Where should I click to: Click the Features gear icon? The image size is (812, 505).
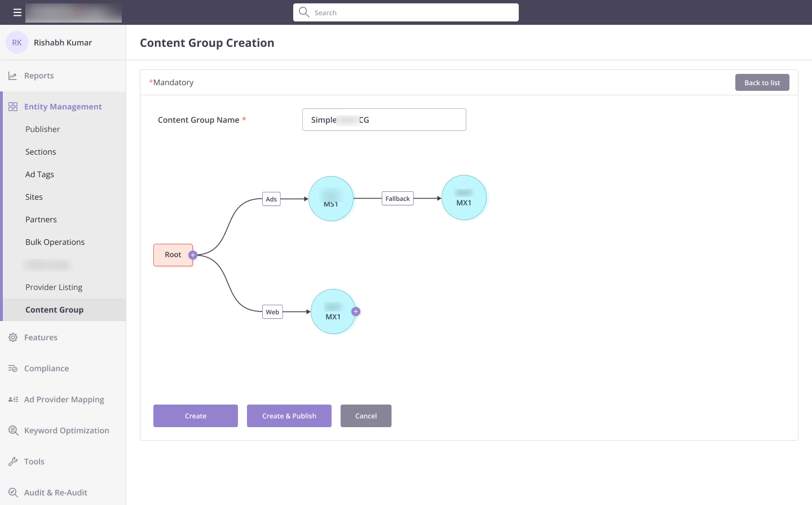13,337
